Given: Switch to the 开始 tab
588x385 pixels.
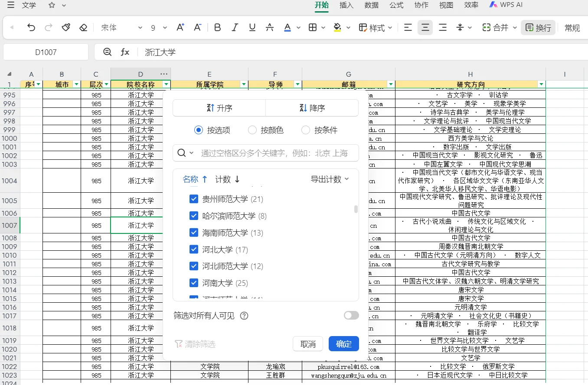Looking at the screenshot, I should coord(321,5).
